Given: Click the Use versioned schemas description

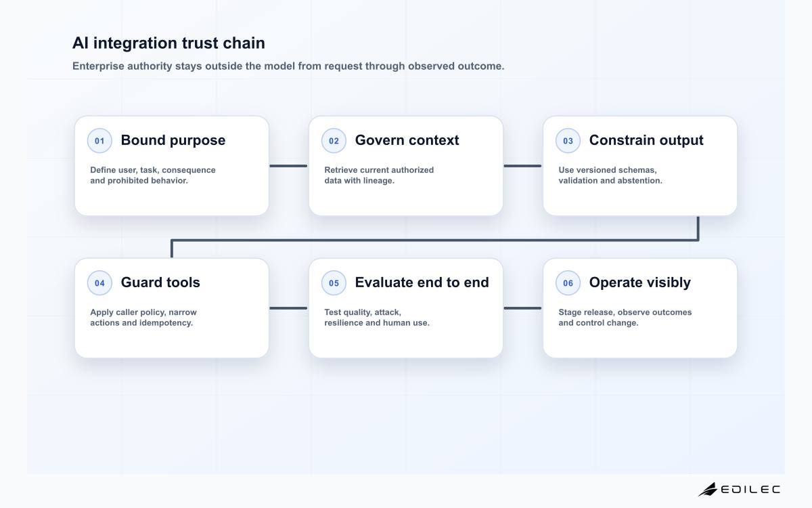Looking at the screenshot, I should tap(610, 175).
